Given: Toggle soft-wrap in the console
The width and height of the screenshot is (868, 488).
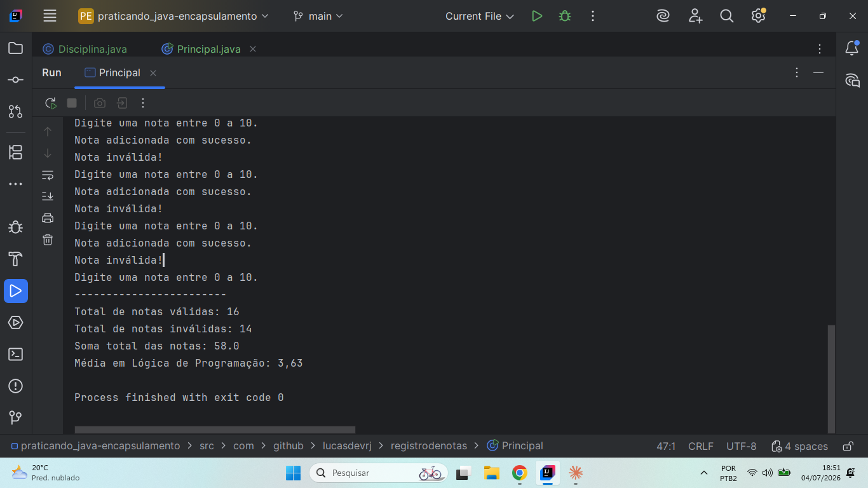Looking at the screenshot, I should click(48, 175).
